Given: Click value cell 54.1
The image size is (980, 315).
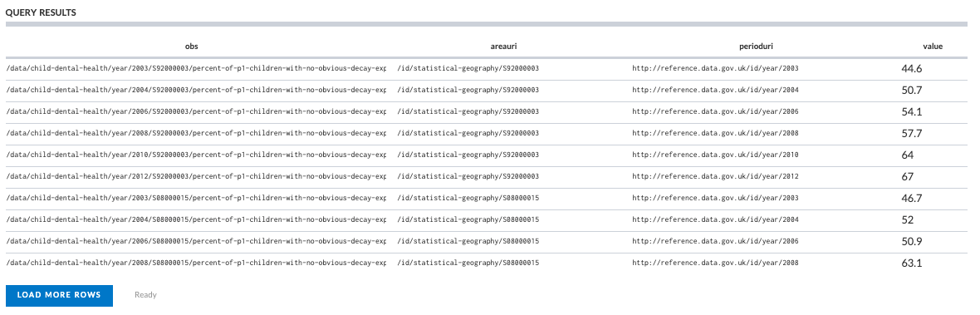Looking at the screenshot, I should point(911,112).
